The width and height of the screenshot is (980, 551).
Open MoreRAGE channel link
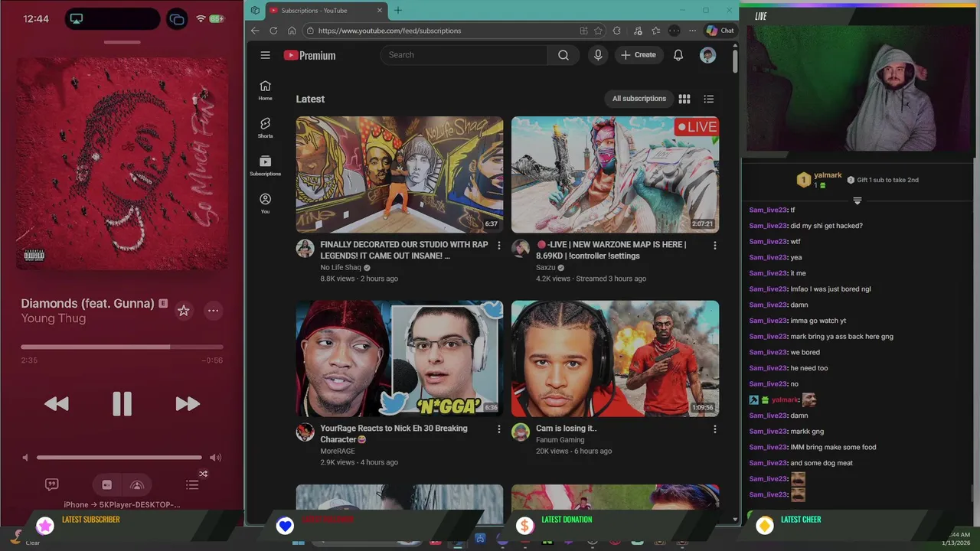(x=338, y=452)
